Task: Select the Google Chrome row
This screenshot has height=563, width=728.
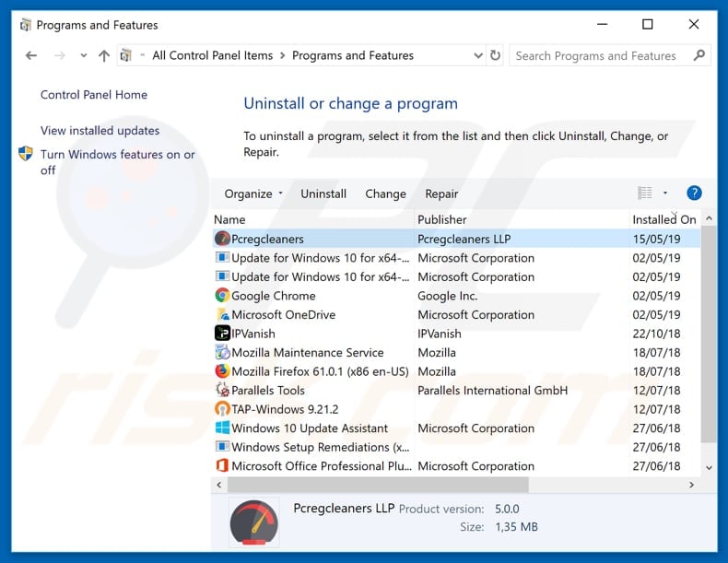Action: [456, 295]
